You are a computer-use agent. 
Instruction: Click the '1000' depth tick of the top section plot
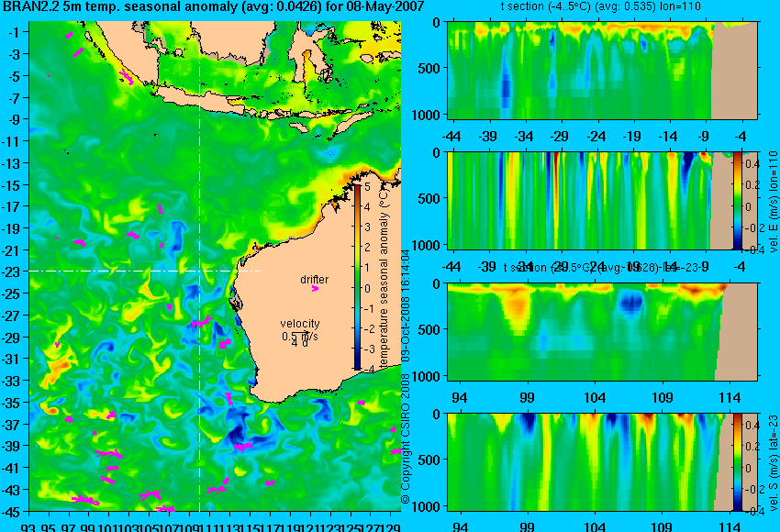pos(426,115)
